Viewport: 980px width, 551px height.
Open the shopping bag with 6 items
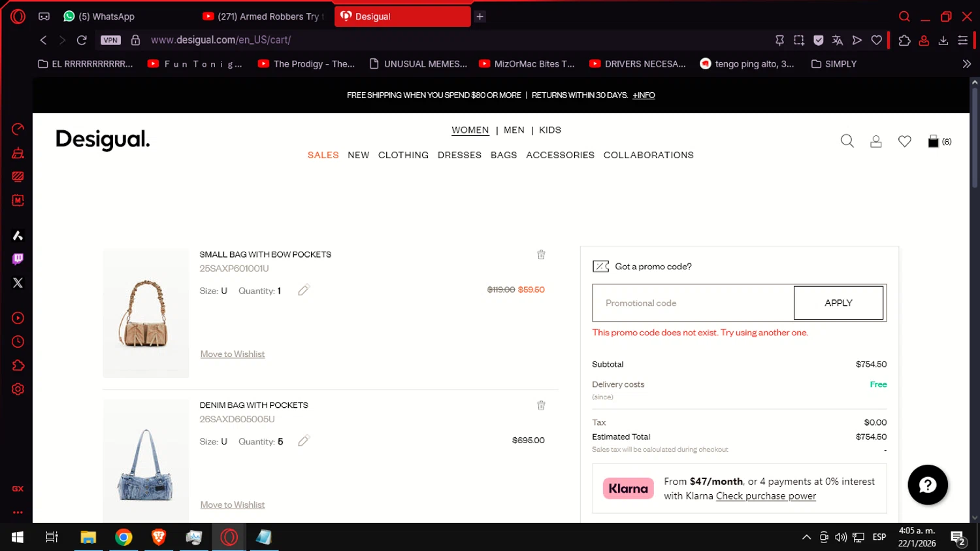(x=939, y=141)
